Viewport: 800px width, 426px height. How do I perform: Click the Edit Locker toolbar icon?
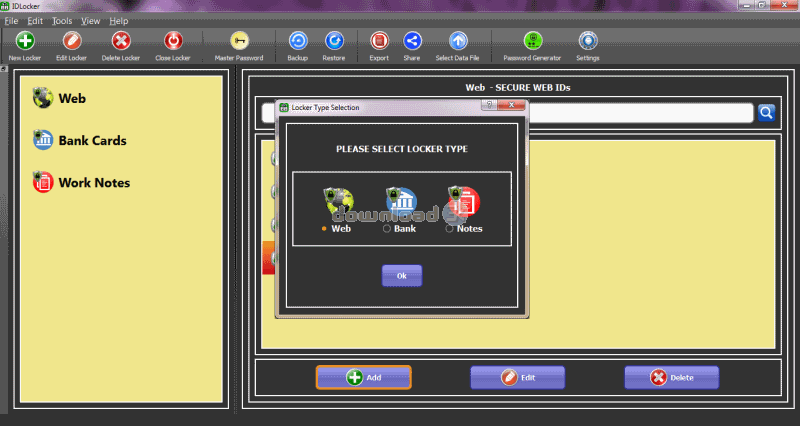71,42
